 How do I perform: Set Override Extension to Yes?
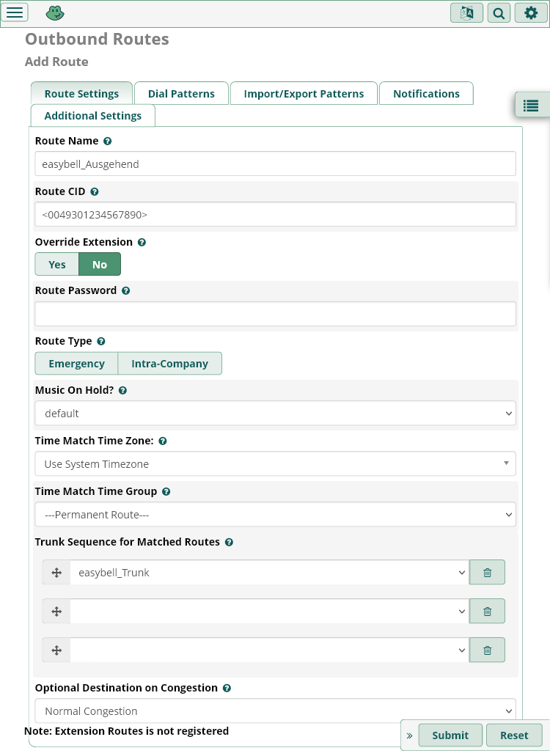coord(57,265)
